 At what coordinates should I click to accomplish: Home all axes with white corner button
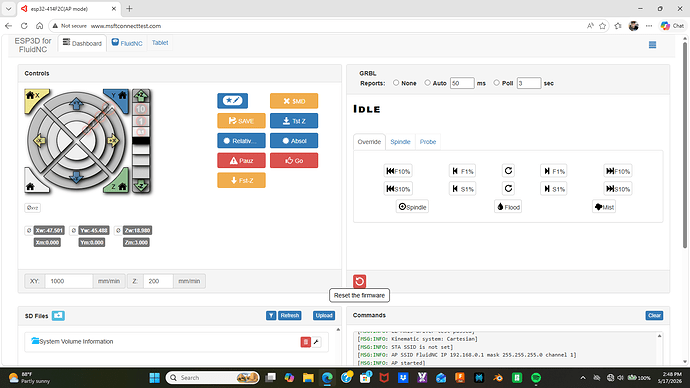click(x=33, y=184)
